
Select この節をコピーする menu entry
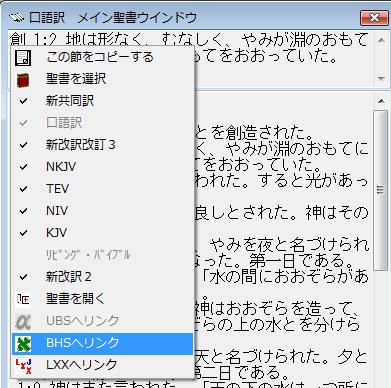tap(102, 57)
